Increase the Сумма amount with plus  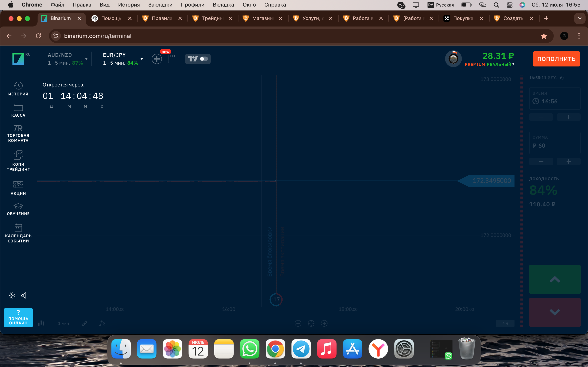pyautogui.click(x=568, y=162)
